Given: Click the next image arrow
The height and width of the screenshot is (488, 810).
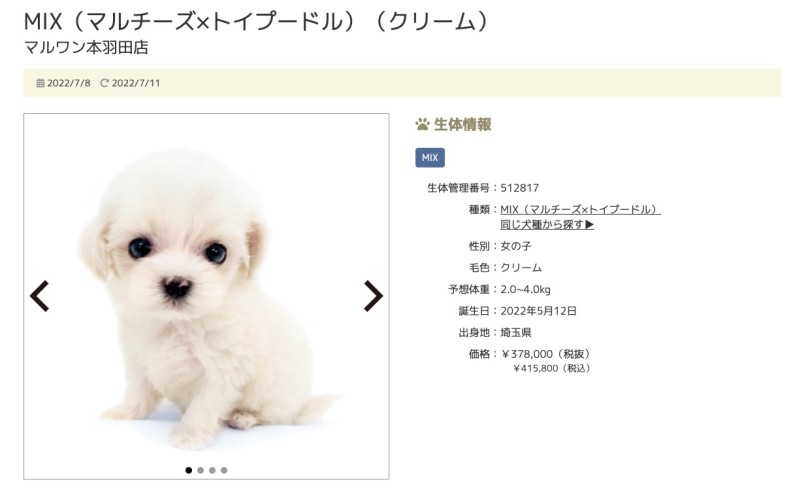Looking at the screenshot, I should (x=373, y=296).
